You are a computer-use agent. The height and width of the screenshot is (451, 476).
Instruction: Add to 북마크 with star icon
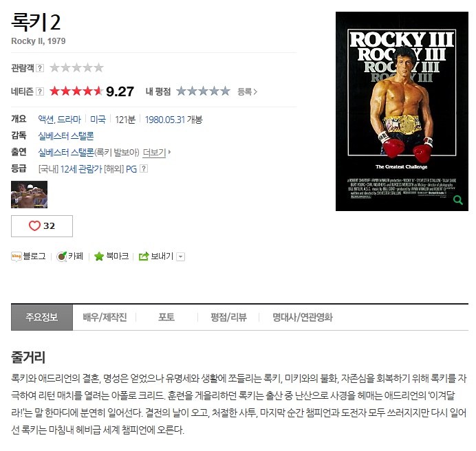tap(99, 256)
